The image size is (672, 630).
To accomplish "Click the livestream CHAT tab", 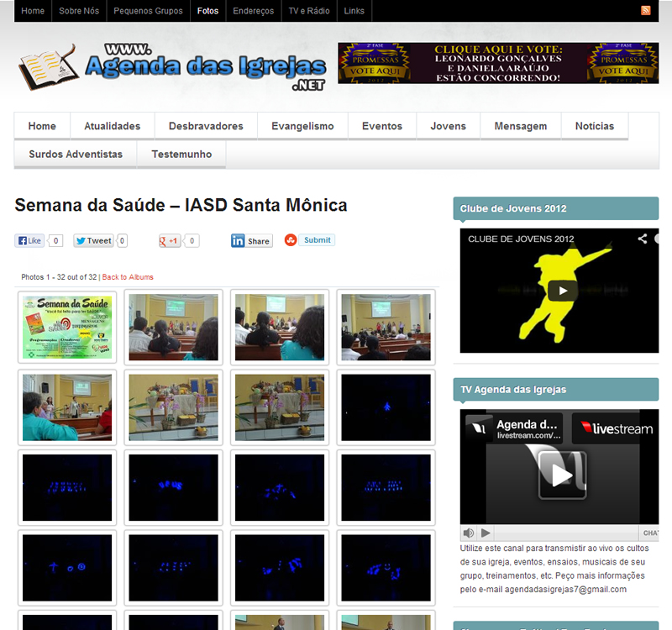I will (648, 533).
